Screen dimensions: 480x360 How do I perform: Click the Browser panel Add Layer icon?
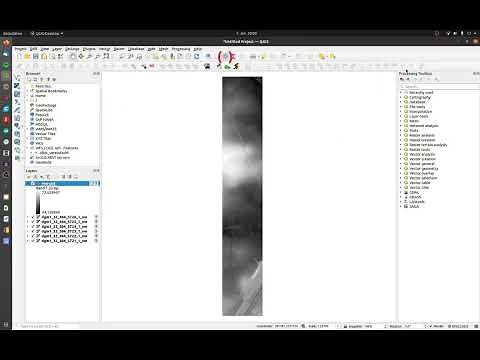29,79
